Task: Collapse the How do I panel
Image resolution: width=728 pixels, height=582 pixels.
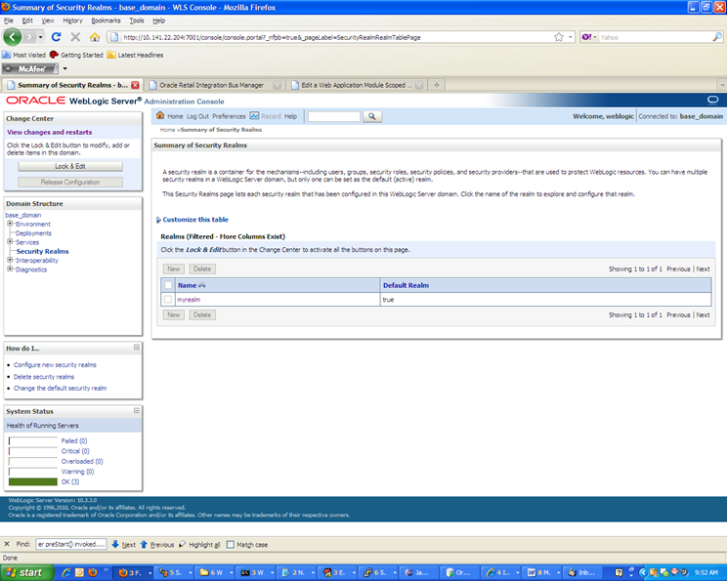Action: click(x=137, y=348)
